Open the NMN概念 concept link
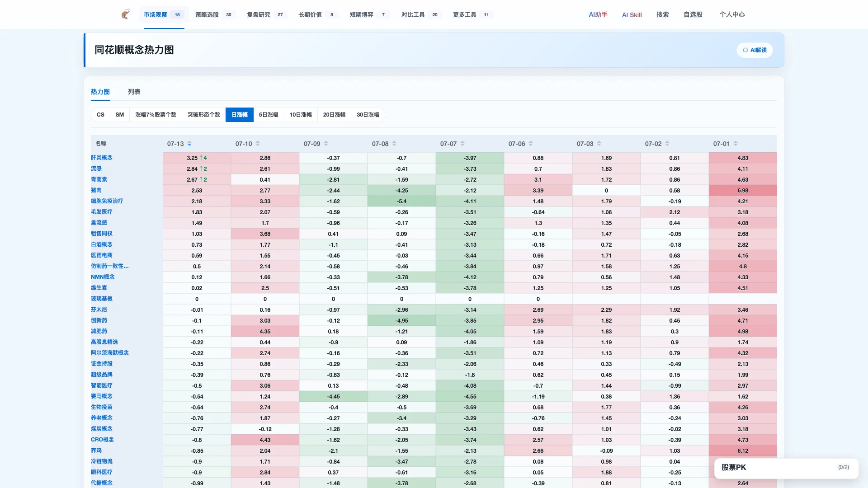This screenshot has height=488, width=868. point(103,277)
